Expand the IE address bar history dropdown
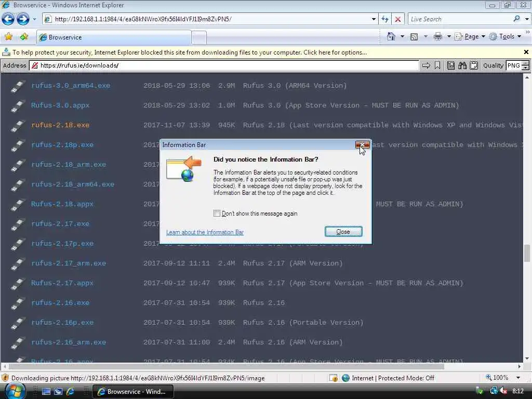Screen dimensions: 532x399 coord(374,19)
